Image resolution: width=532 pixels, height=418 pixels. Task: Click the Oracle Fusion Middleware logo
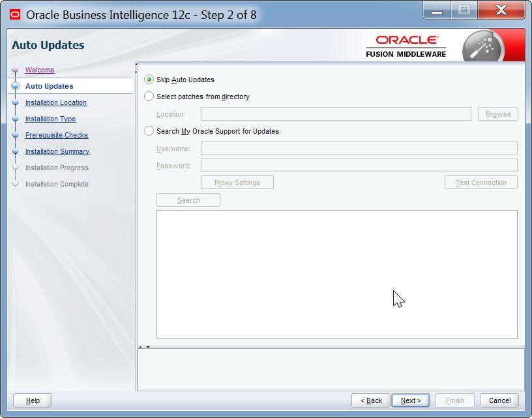click(406, 46)
